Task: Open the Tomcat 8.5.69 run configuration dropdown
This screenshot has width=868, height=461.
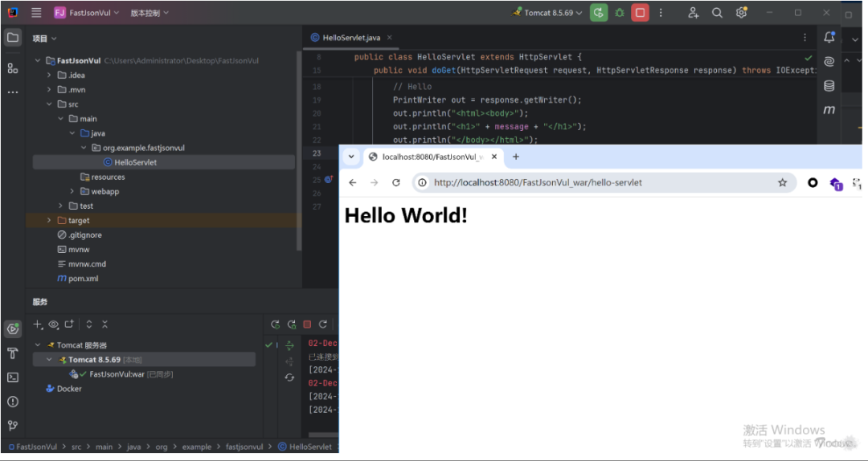Action: [553, 13]
